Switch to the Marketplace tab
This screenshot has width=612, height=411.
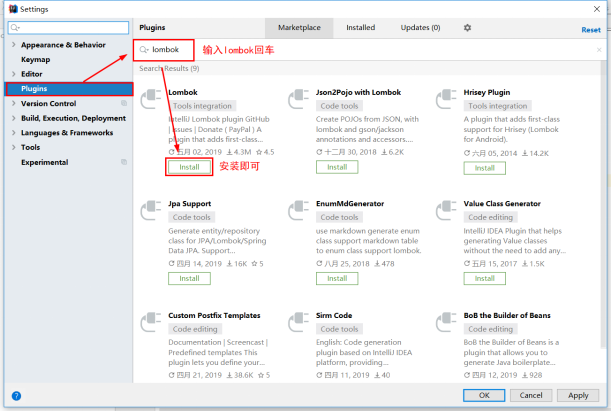pyautogui.click(x=299, y=28)
